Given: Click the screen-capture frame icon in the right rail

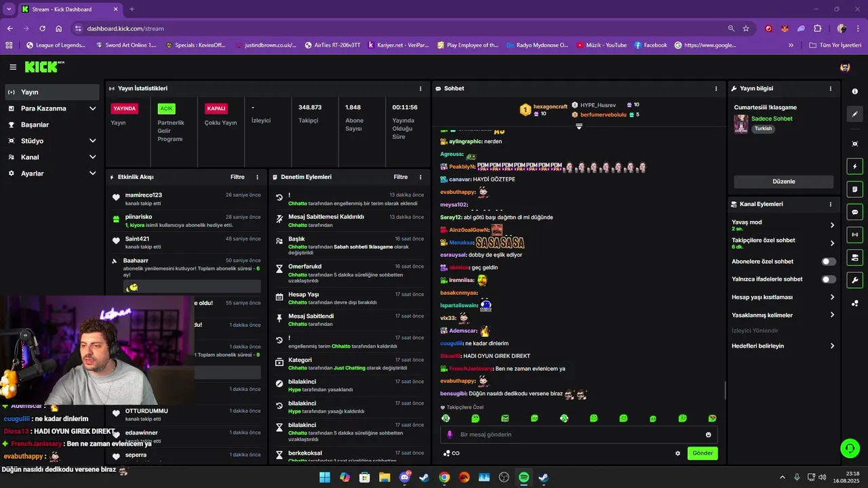Looking at the screenshot, I should click(854, 144).
